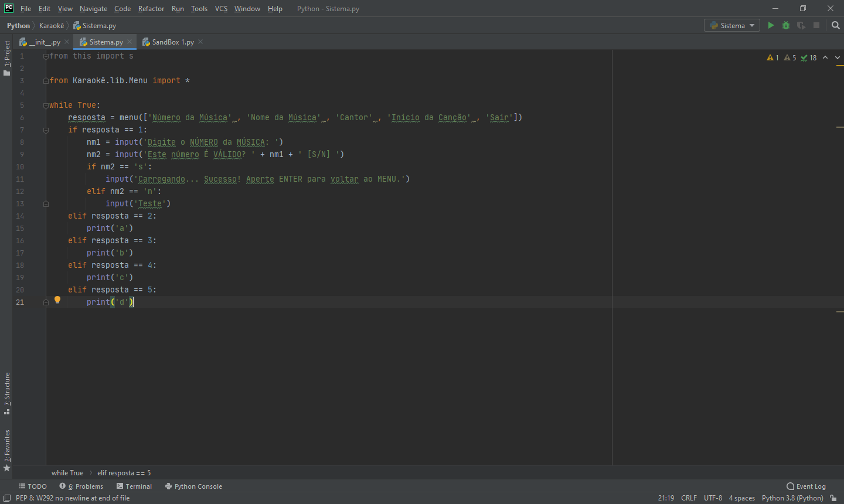Open the Terminal tool window

(134, 486)
